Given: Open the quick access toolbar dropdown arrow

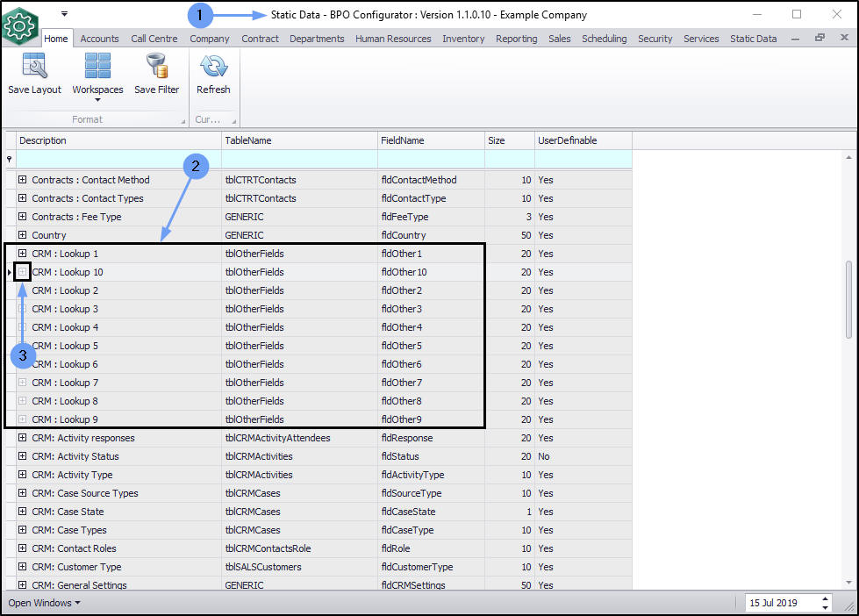Looking at the screenshot, I should (x=64, y=14).
